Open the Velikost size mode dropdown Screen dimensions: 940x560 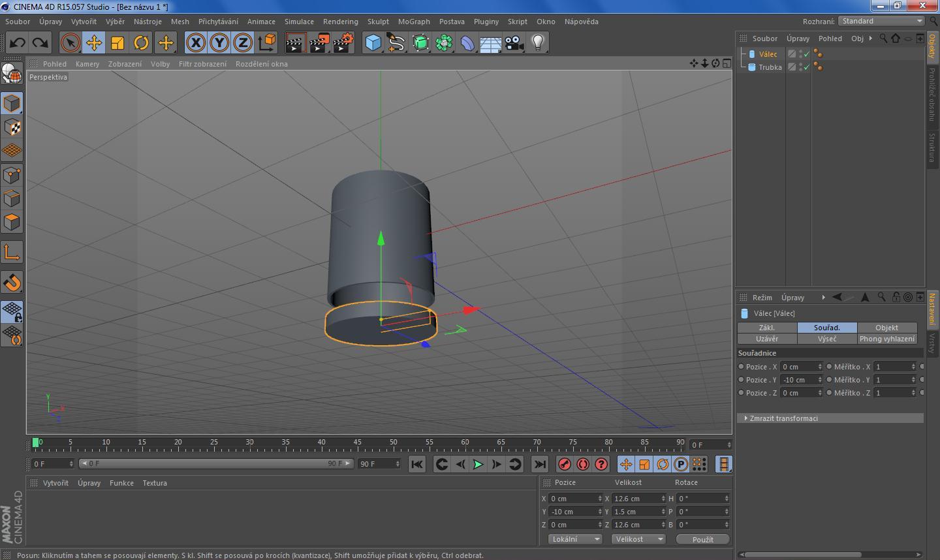(638, 539)
